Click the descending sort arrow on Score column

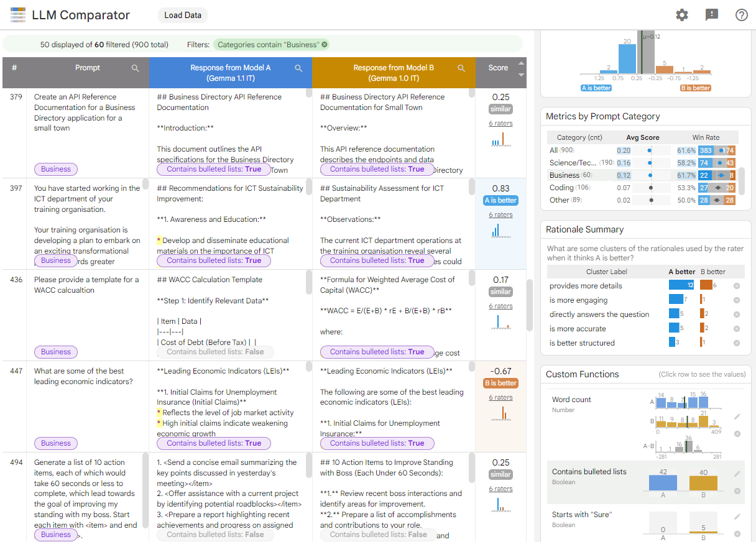522,75
